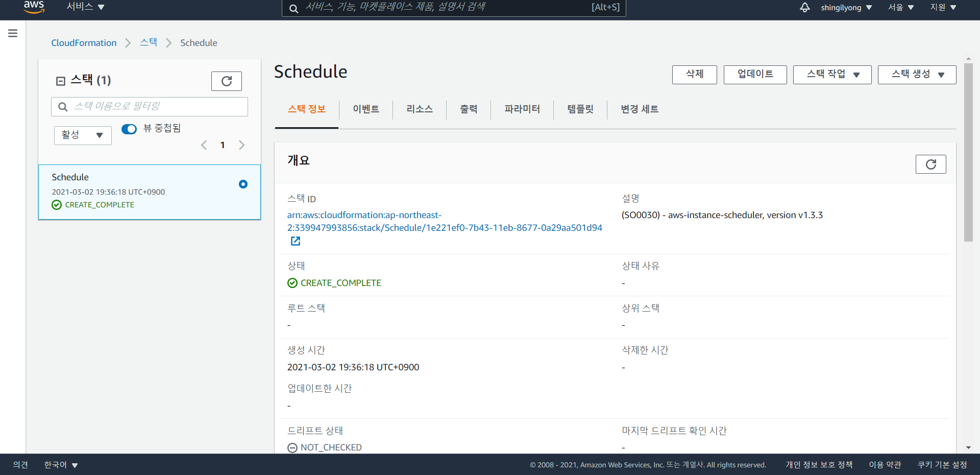Select the Schedule stack list item

150,192
